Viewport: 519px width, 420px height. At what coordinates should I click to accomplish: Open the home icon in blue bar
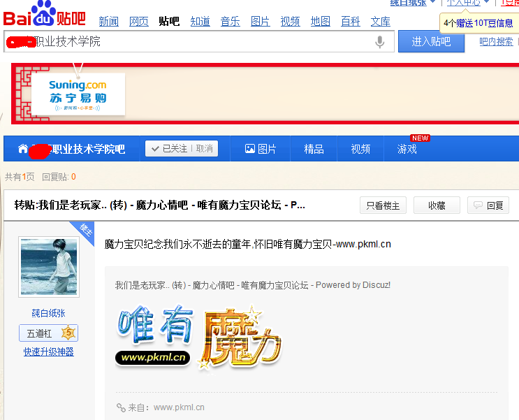(x=23, y=149)
